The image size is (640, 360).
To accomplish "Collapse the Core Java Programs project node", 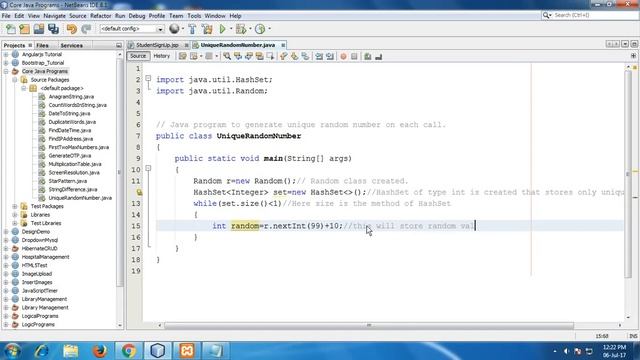I will pos(6,71).
